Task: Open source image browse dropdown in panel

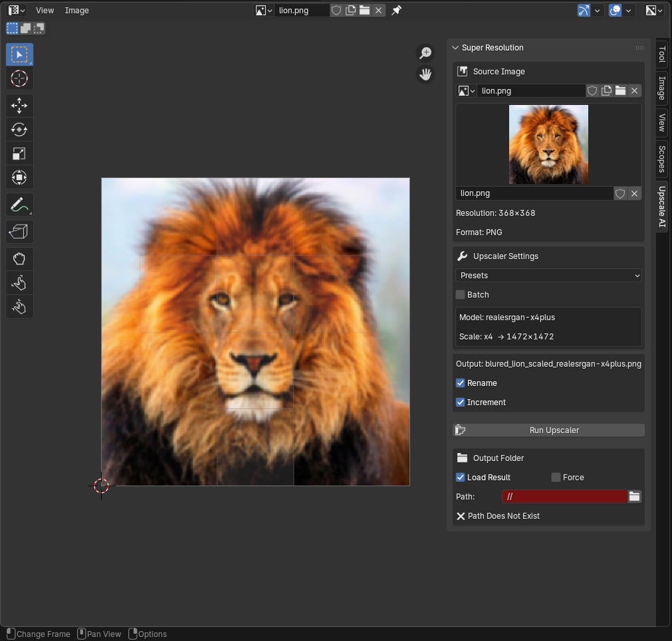Action: click(467, 91)
